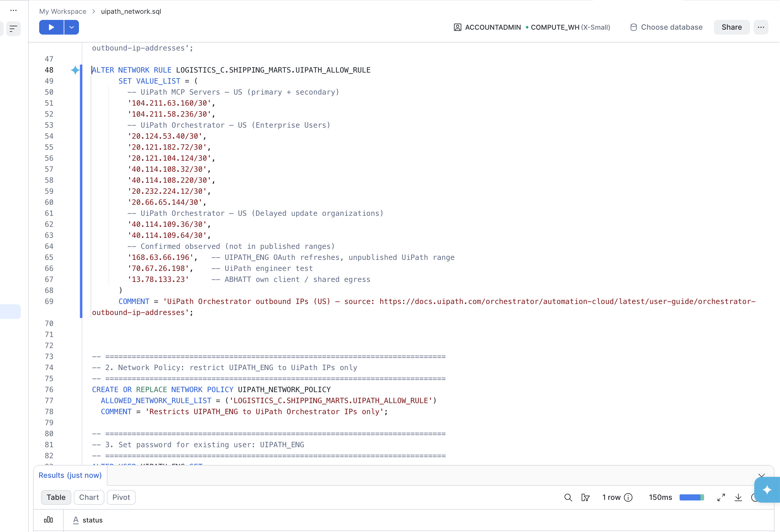Select the ACCOUNTADMIN role selector

click(487, 27)
